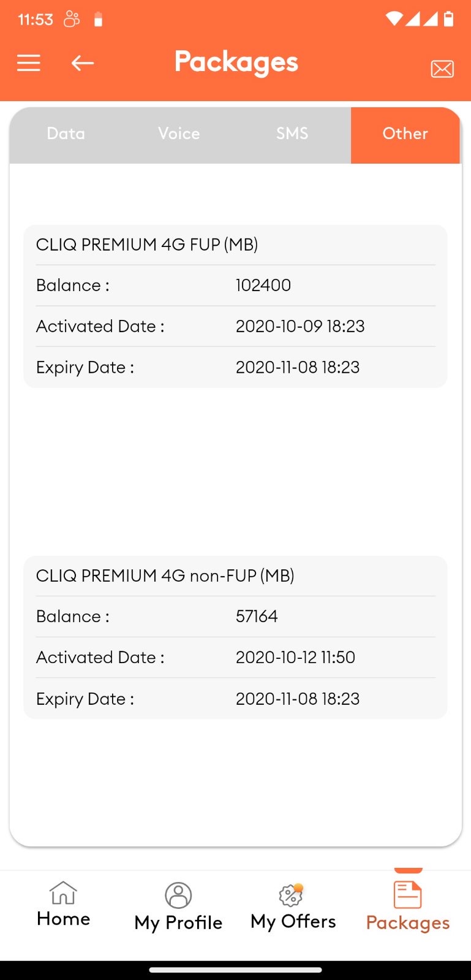Switch to the Voice tab
The width and height of the screenshot is (471, 980).
179,134
